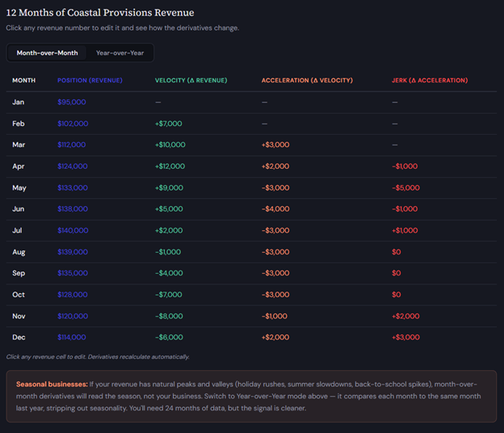The image size is (504, 433).
Task: Edit March revenue $112,000
Action: [x=73, y=145]
